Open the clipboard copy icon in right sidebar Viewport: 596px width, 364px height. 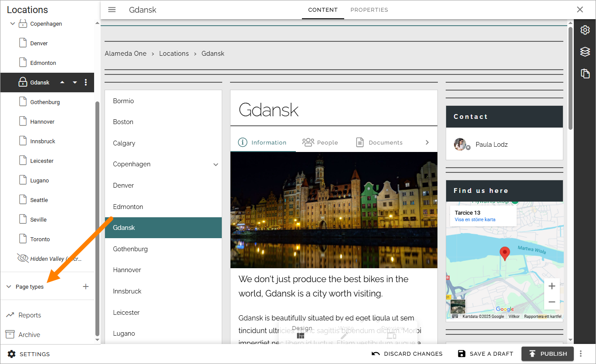point(585,73)
